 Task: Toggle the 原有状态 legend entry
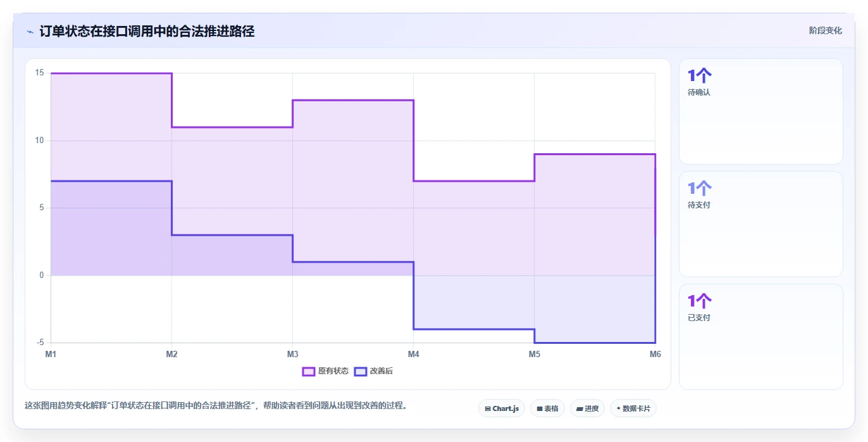(325, 371)
